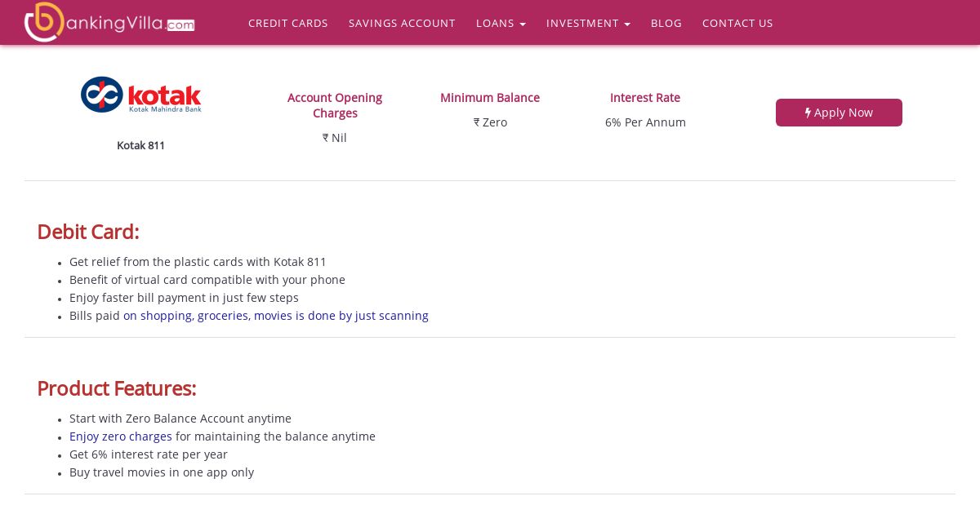This screenshot has width=980, height=514.
Task: Click 'Get relief from the plastic cards' line
Action: [x=198, y=262]
